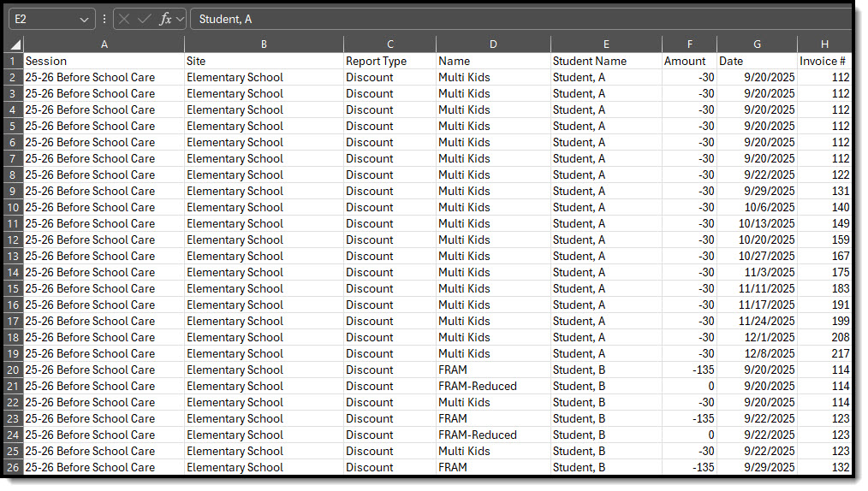
Task: Click the Date header cell
Action: pos(757,61)
